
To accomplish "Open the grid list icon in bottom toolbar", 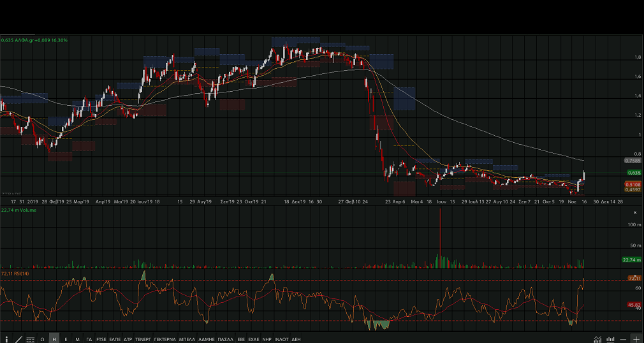I will [x=30, y=339].
